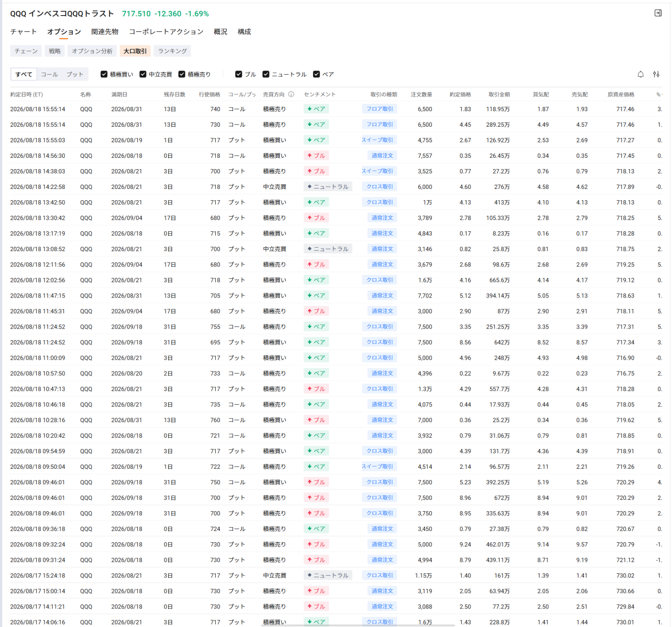
Task: Click trade amount 289.25万
Action: pyautogui.click(x=498, y=125)
